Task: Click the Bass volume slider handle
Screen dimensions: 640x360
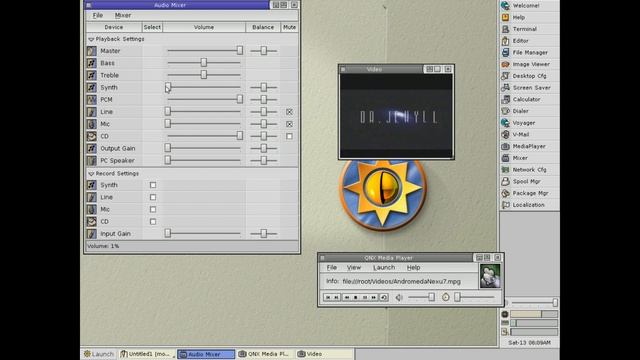Action: point(204,62)
